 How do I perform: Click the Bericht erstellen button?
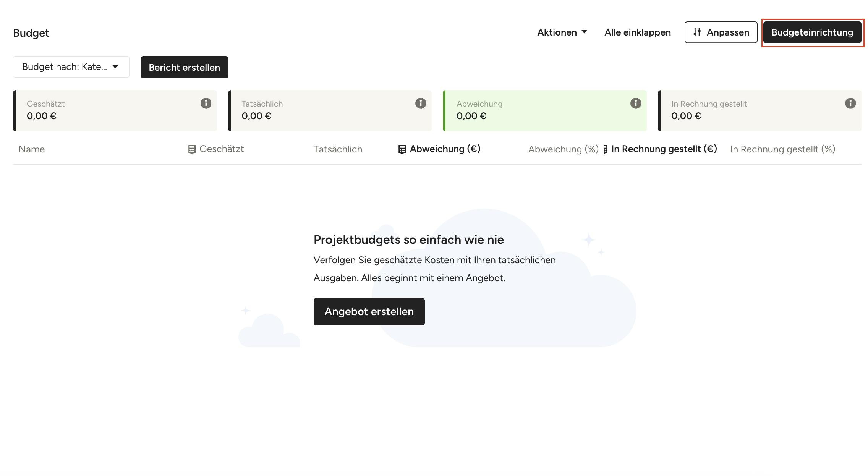click(x=185, y=67)
